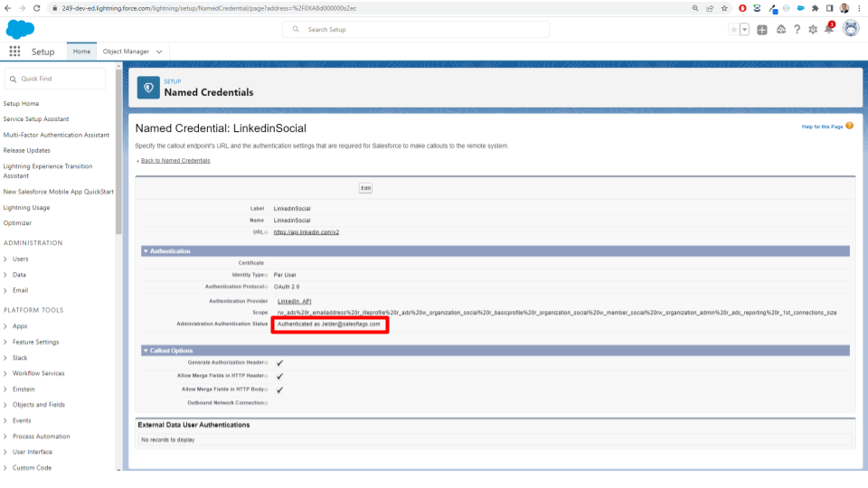Open the api.linkedin.com URL link
The width and height of the screenshot is (868, 488).
coord(307,232)
